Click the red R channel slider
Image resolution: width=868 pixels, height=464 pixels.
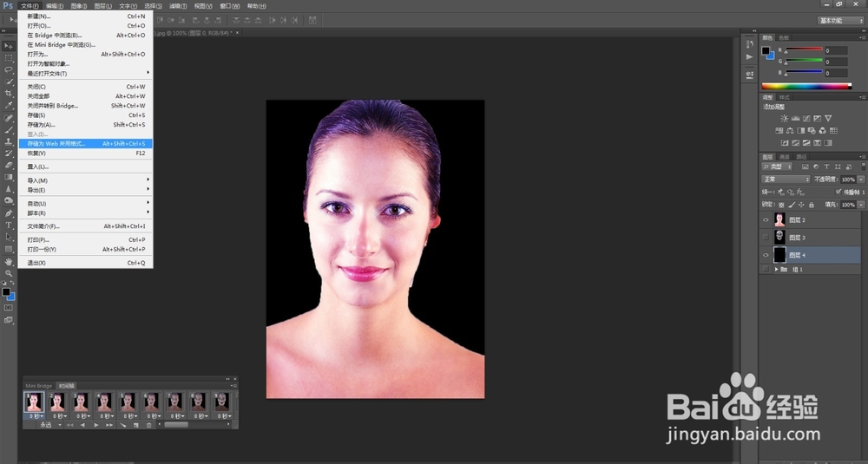804,49
